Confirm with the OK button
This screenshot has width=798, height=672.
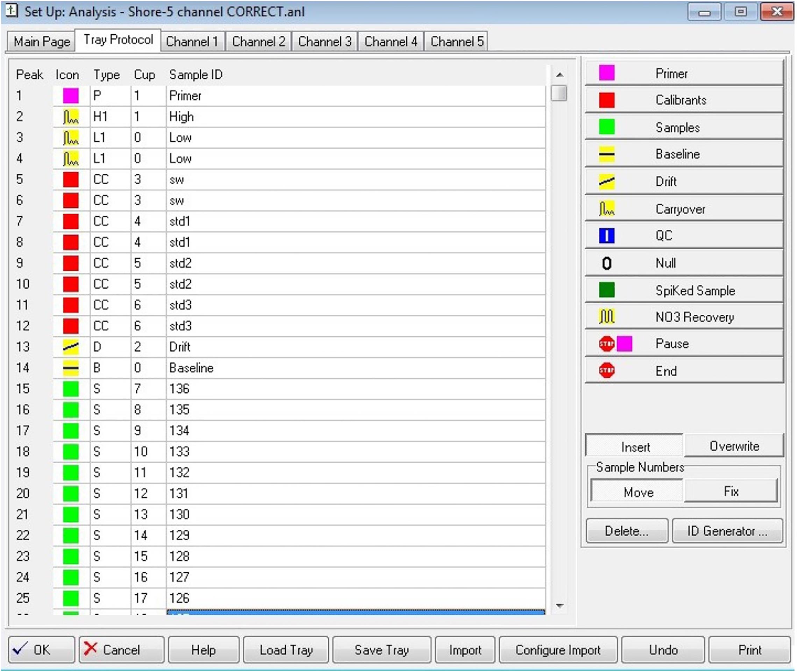click(42, 650)
